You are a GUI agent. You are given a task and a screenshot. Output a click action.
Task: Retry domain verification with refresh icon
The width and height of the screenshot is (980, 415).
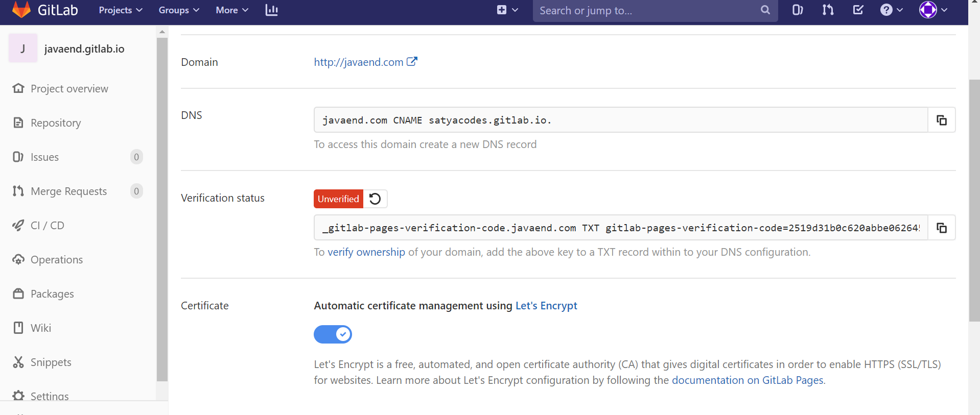pyautogui.click(x=375, y=199)
